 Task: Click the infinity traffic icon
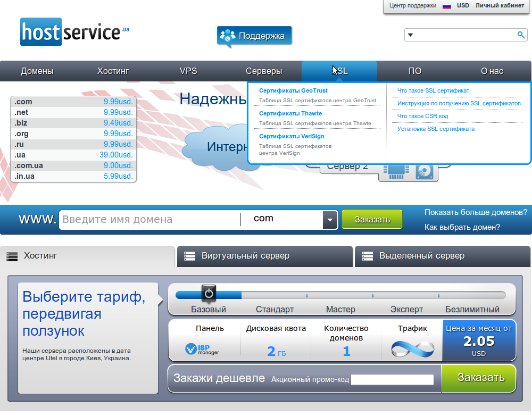tap(412, 348)
